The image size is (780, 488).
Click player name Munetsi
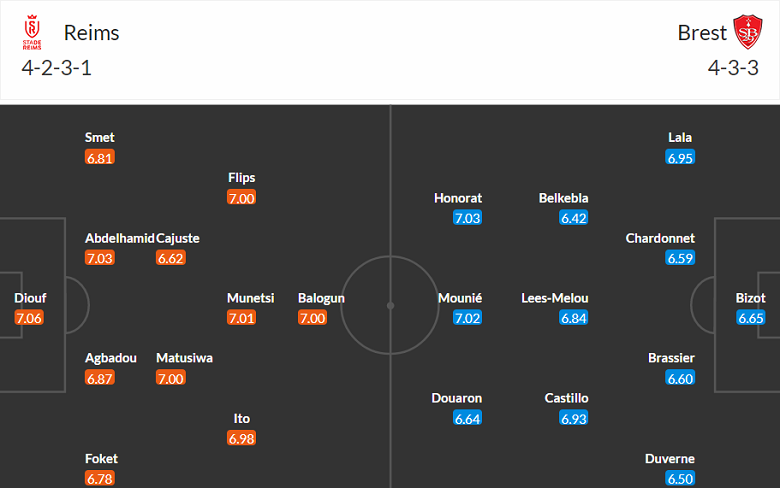click(x=250, y=298)
